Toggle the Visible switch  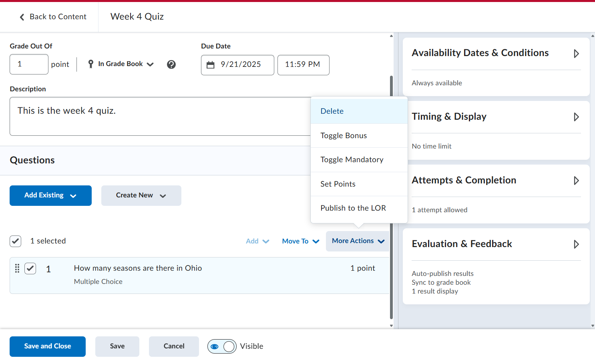coord(222,346)
